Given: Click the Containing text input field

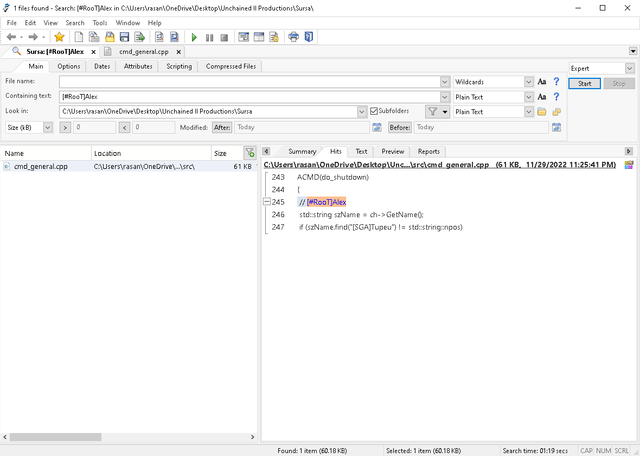Looking at the screenshot, I should [x=249, y=97].
